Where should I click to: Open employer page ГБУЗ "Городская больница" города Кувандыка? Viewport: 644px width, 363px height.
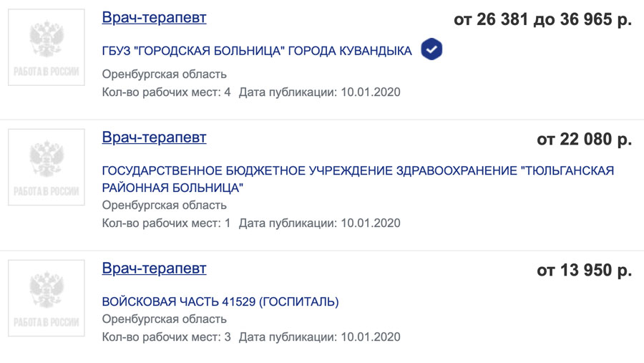click(x=257, y=52)
